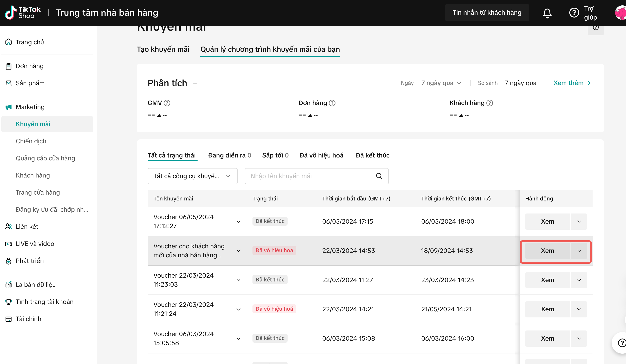Click Tin nhắn từ khách hàng button
Screen dimensions: 626x364
(x=487, y=13)
